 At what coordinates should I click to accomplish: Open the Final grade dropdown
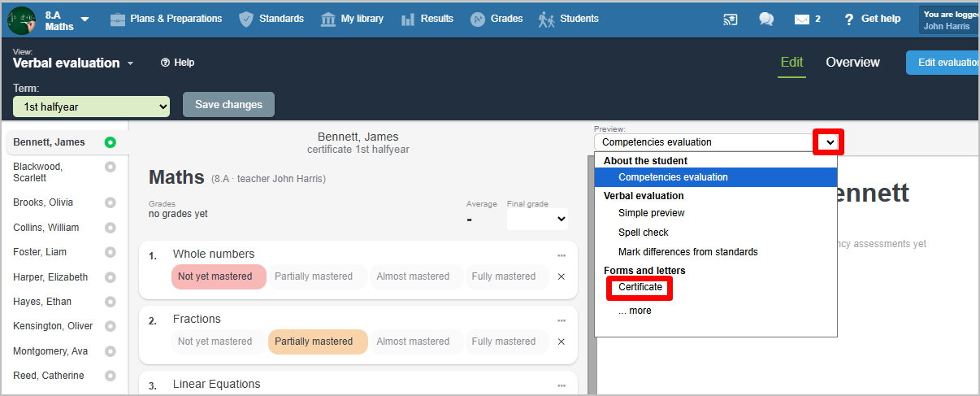coord(537,219)
